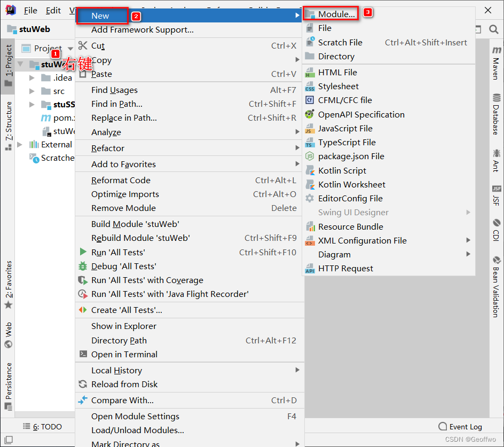504x447 pixels.
Task: Open the Ant tool window
Action: [x=497, y=160]
